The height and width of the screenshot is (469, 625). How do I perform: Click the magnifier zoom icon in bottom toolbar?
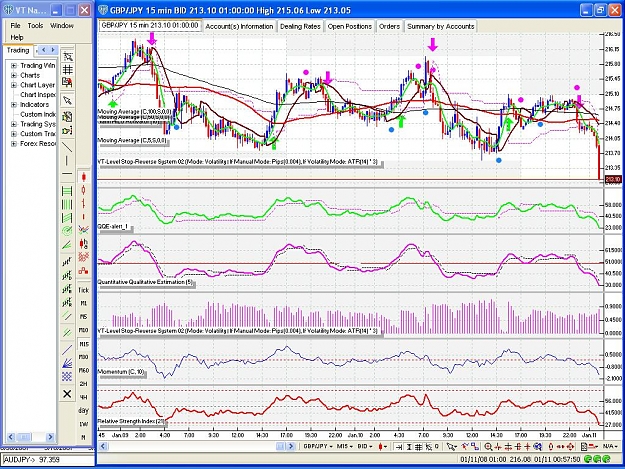[x=488, y=447]
